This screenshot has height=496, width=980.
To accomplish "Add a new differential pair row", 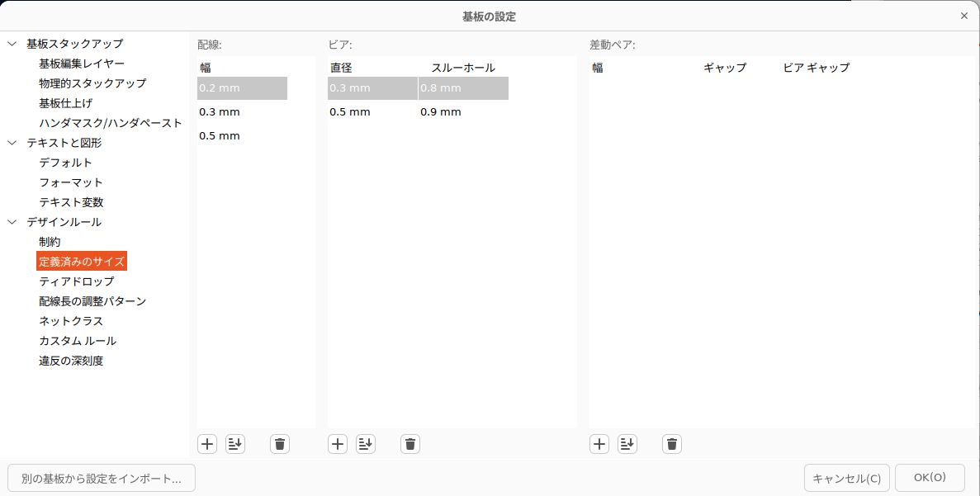I will [x=599, y=444].
